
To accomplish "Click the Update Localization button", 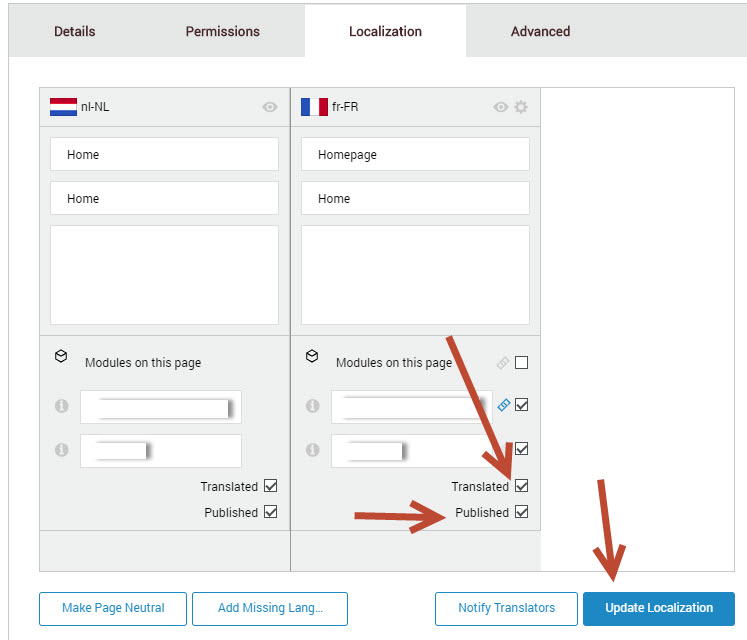I will coord(659,609).
